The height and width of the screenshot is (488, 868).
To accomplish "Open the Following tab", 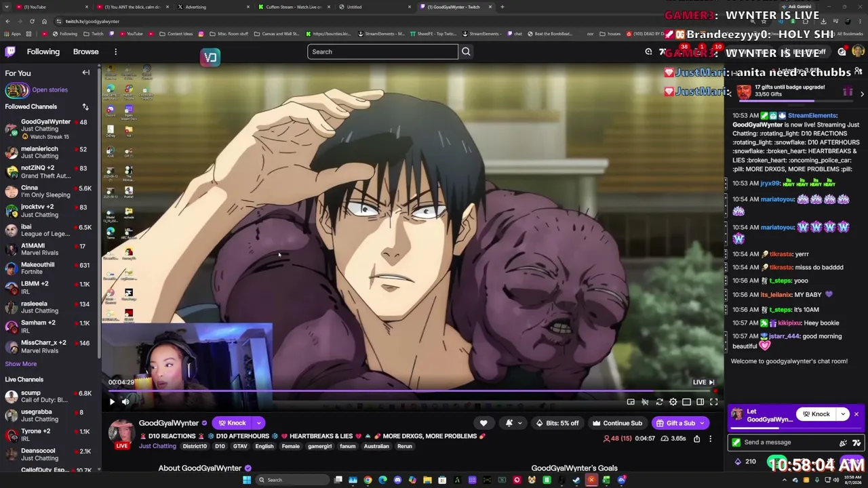I will [43, 52].
